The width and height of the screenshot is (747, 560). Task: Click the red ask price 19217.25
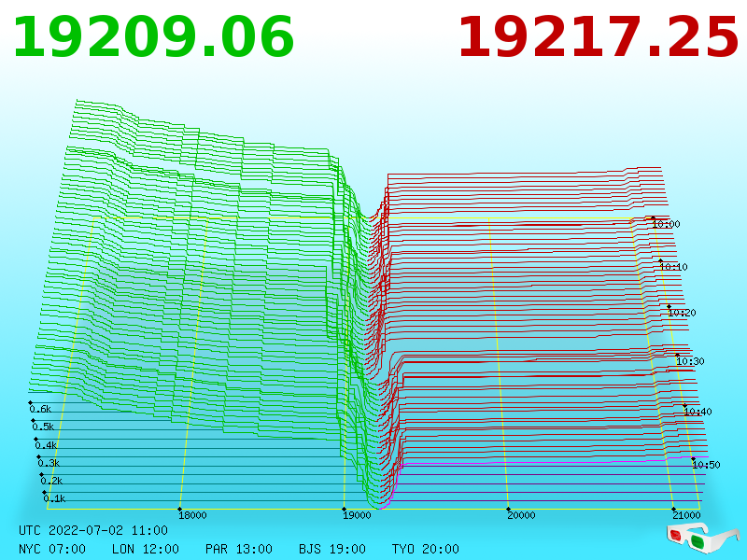point(599,37)
